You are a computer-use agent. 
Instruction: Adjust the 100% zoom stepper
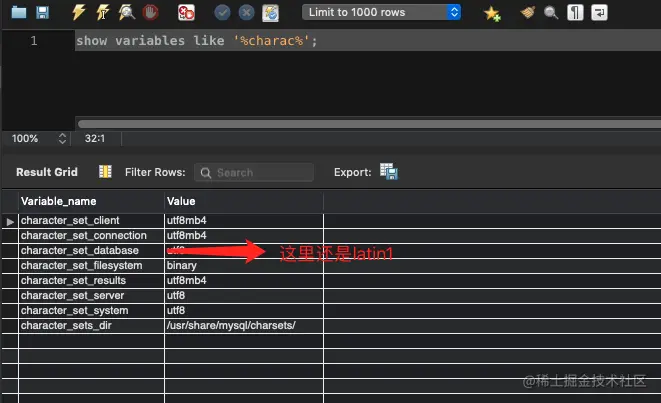62,138
